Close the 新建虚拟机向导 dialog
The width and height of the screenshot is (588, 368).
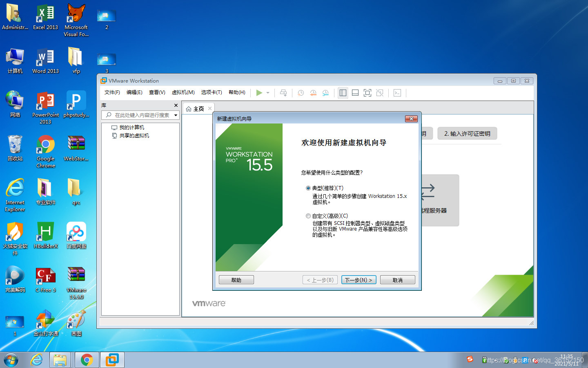(x=411, y=119)
